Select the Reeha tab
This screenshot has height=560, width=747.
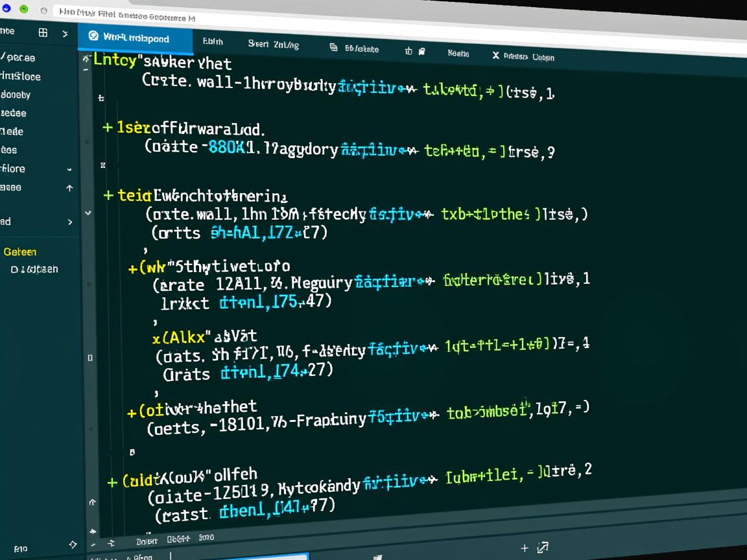pos(458,53)
